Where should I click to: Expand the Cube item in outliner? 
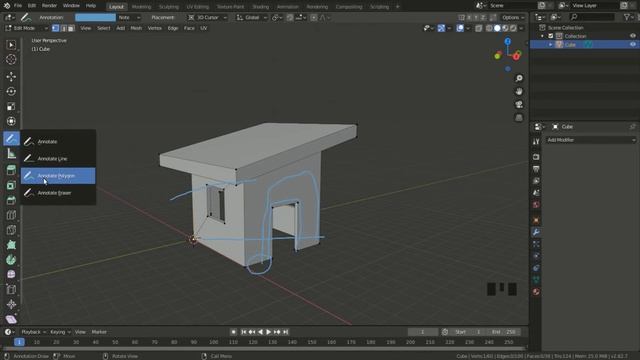(x=551, y=44)
